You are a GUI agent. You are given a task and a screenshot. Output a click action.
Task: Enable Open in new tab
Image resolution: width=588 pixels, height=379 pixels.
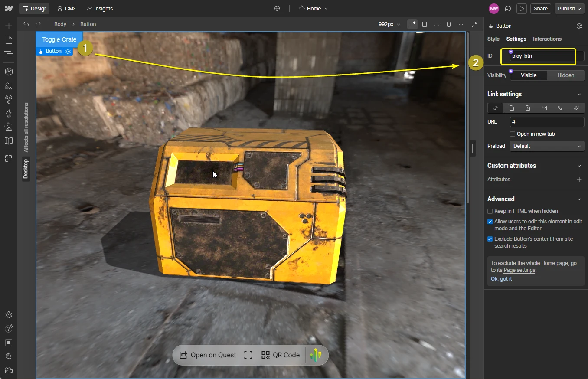click(x=513, y=134)
